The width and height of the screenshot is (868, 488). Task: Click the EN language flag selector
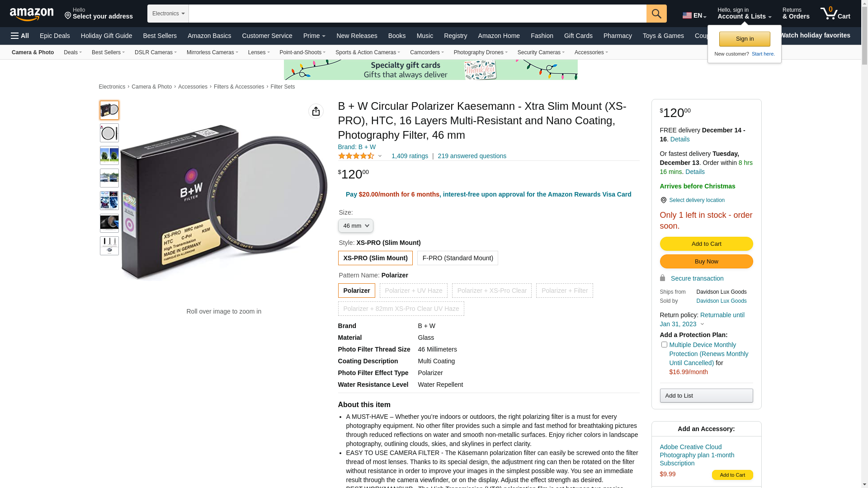coord(694,15)
